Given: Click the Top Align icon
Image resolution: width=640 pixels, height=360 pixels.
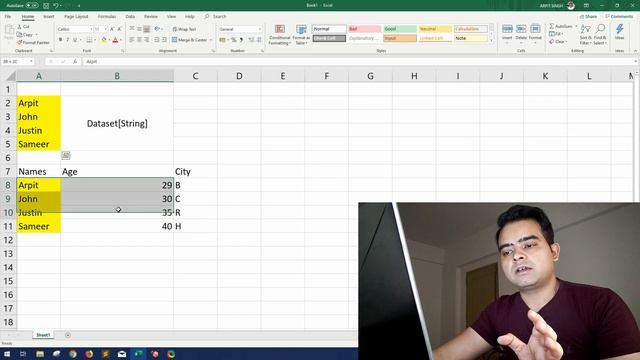Looking at the screenshot, I should (x=132, y=29).
